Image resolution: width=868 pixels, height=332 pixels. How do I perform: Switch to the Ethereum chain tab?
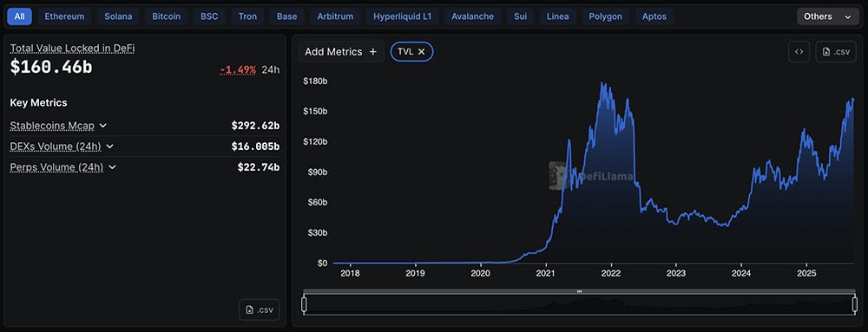64,16
